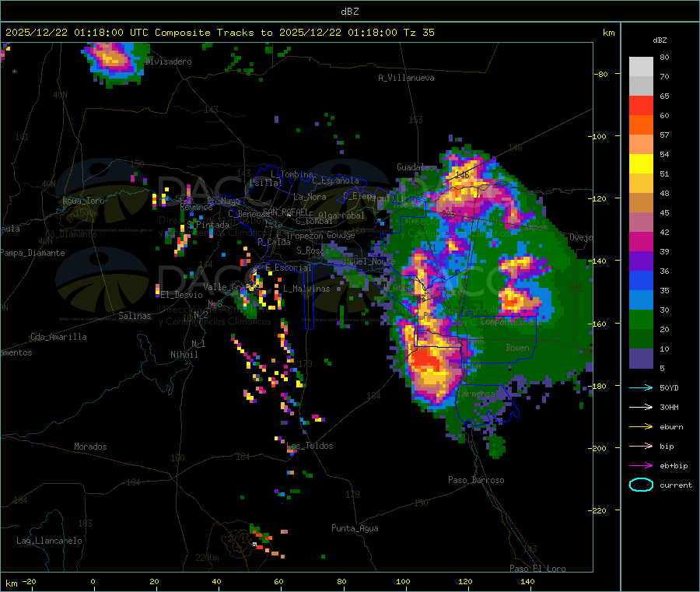
Task: Click the 'L_Malvinas' map label
Action: click(306, 289)
